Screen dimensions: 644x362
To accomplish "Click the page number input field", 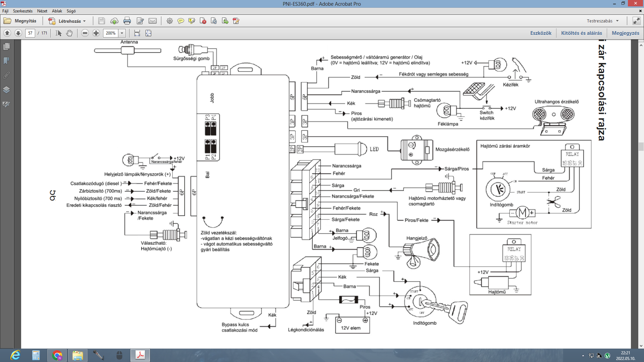I will click(30, 33).
